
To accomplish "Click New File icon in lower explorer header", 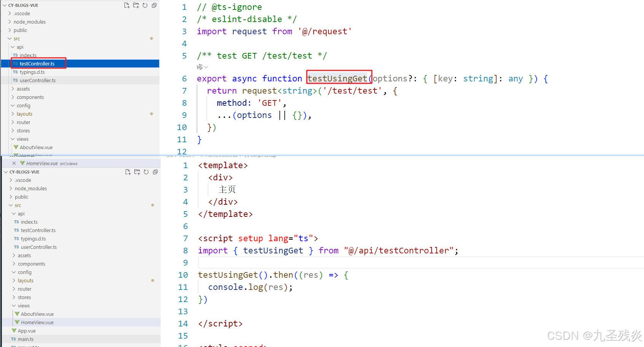I will coord(128,172).
